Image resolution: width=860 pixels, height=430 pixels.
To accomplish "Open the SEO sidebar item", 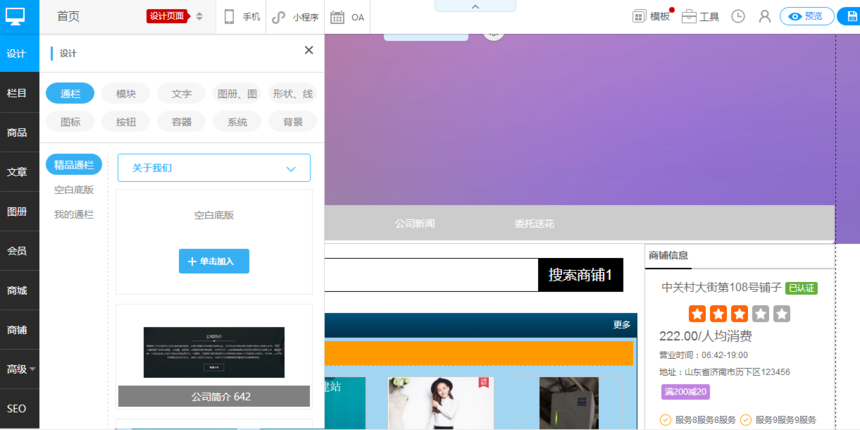I will click(17, 409).
